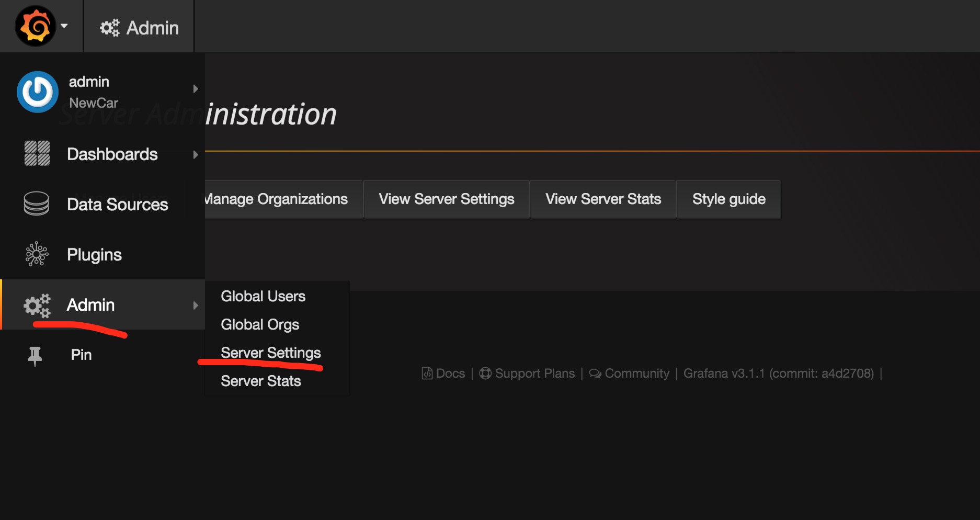Screen dimensions: 980x520
Task: Open Server Stats in Admin submenu
Action: pos(260,381)
